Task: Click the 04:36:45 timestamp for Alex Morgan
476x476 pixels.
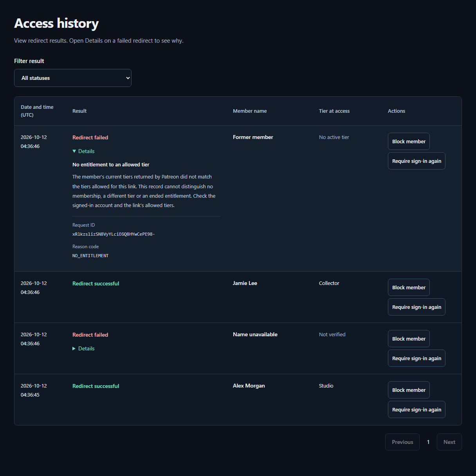Action: pos(30,395)
